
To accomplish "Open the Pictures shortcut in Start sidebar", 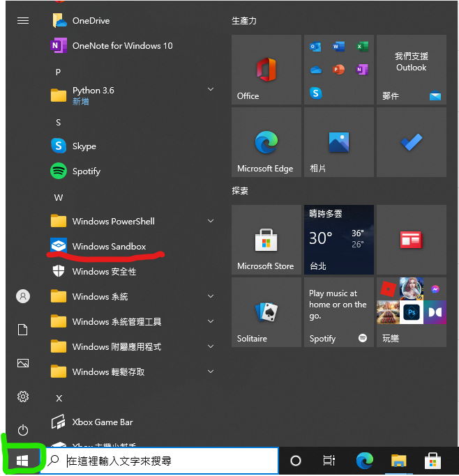I will (x=23, y=363).
